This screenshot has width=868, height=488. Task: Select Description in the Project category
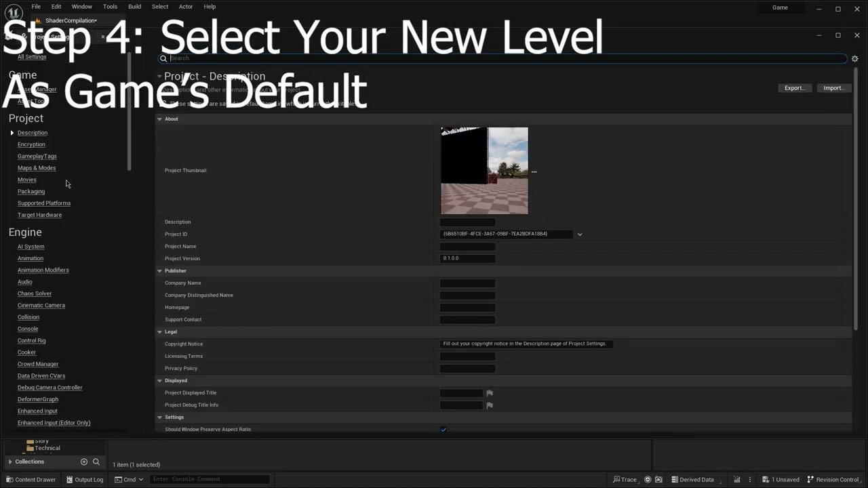[x=33, y=133]
